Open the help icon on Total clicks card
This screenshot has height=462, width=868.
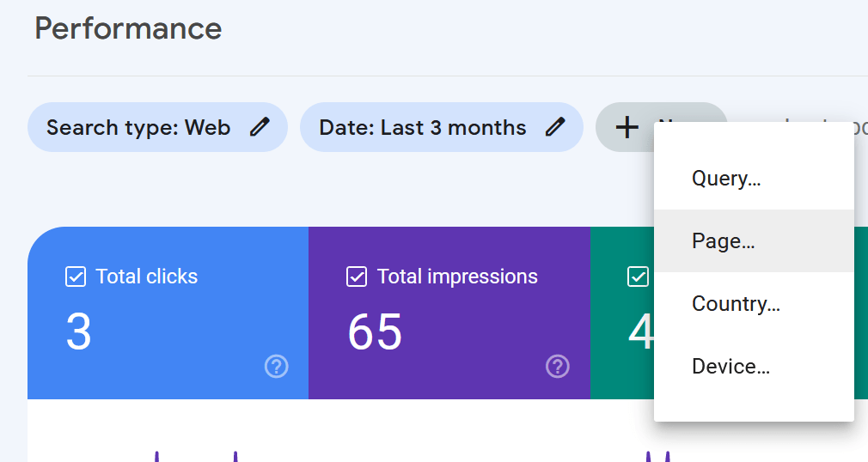tap(276, 367)
